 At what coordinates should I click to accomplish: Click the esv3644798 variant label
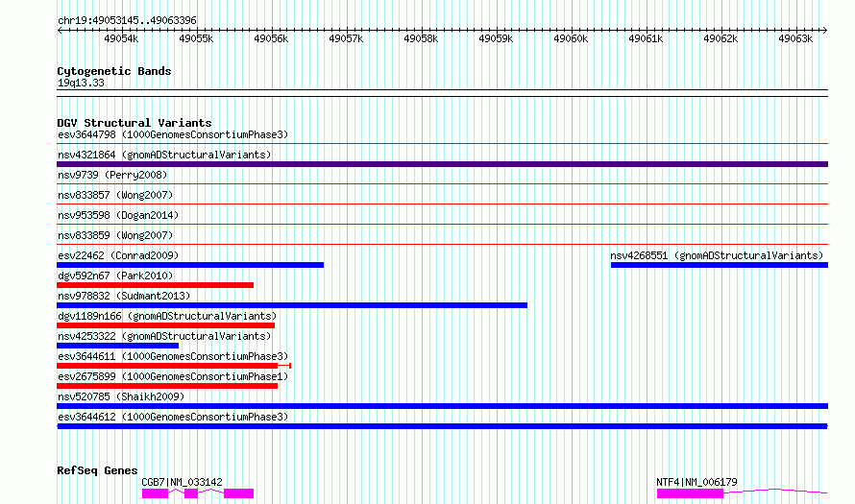[173, 134]
